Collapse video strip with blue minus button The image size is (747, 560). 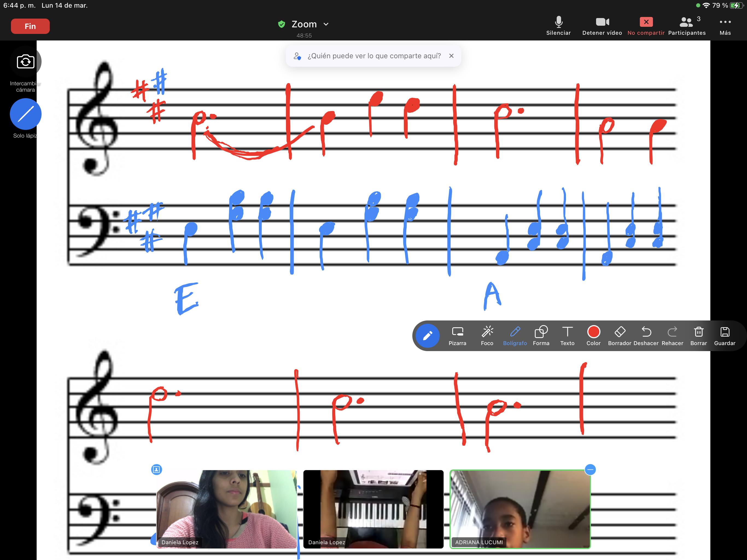pos(590,469)
